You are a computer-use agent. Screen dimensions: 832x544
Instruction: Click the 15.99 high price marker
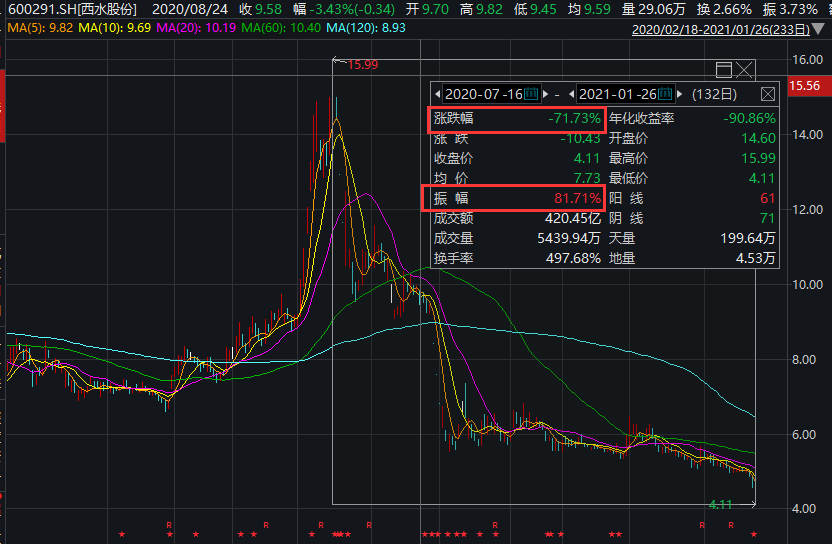click(362, 64)
